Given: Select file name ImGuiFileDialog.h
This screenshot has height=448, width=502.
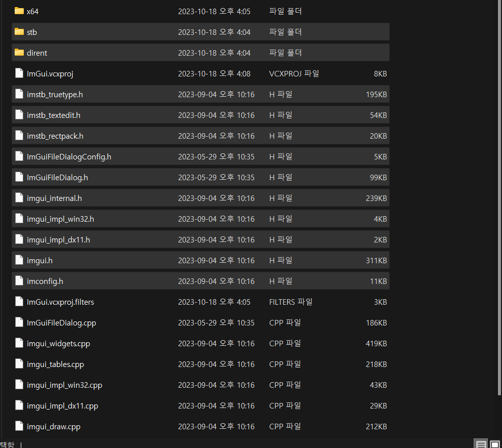Looking at the screenshot, I should tap(57, 178).
